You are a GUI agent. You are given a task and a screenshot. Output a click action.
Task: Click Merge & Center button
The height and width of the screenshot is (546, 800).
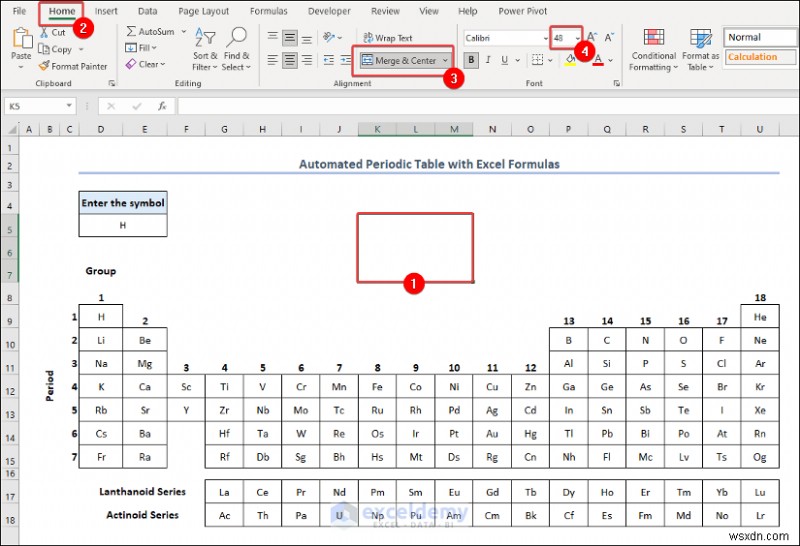pos(399,60)
